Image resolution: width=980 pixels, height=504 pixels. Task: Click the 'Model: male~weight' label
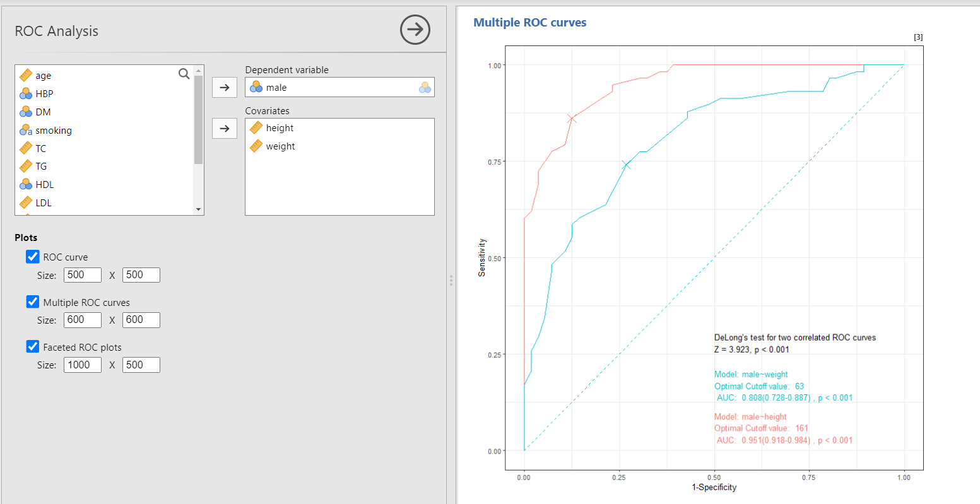[x=751, y=374]
